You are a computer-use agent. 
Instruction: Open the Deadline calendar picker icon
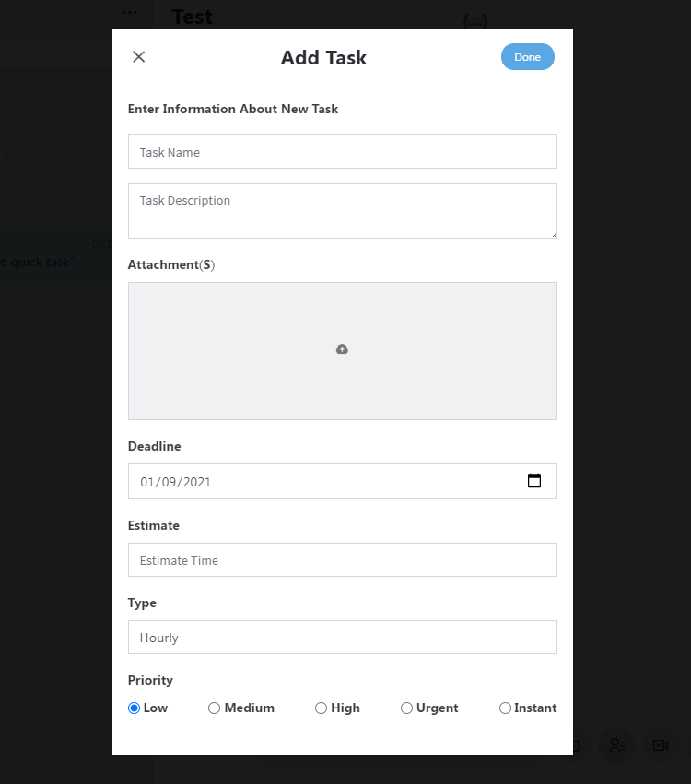pos(534,481)
